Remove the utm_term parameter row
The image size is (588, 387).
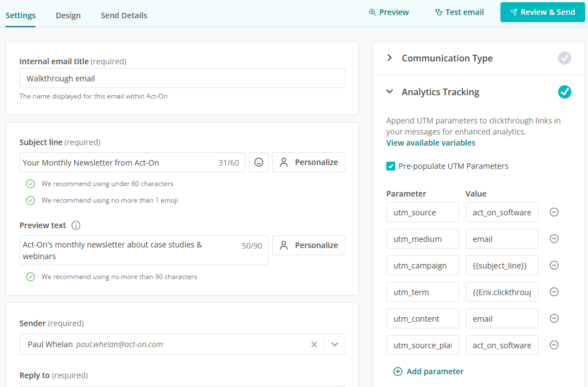pos(554,292)
